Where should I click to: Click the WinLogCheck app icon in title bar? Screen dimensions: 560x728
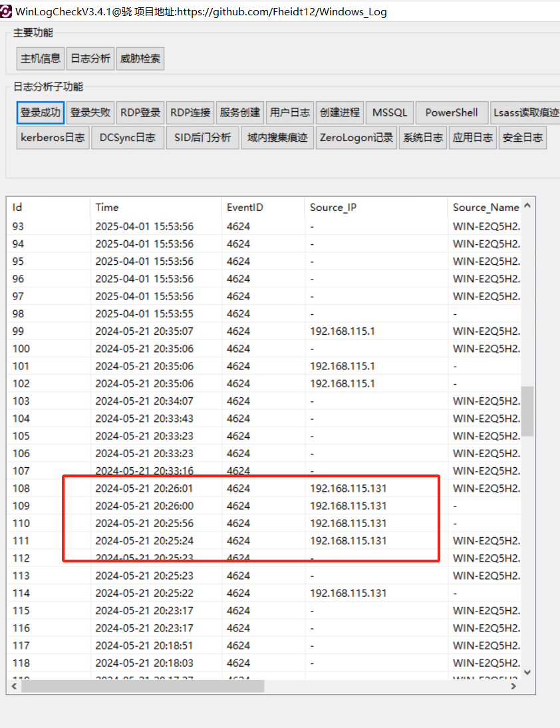point(6,11)
